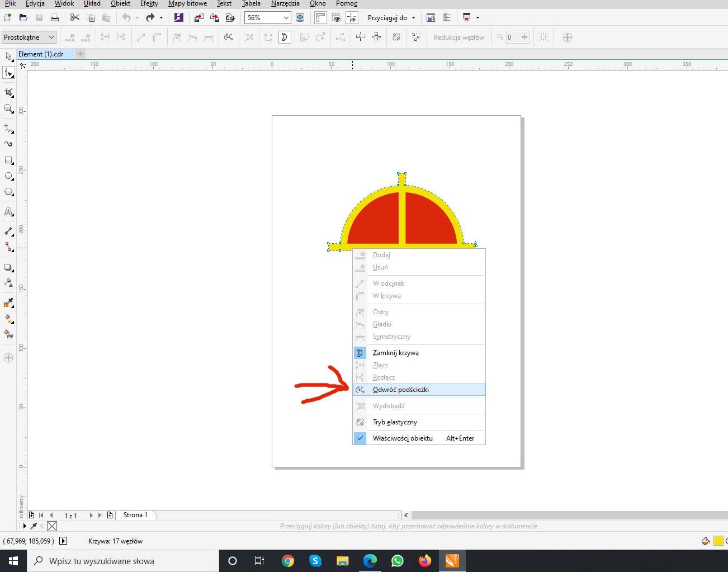This screenshot has width=728, height=572.
Task: Toggle Właściwości obiektu checkmark item
Action: (403, 438)
